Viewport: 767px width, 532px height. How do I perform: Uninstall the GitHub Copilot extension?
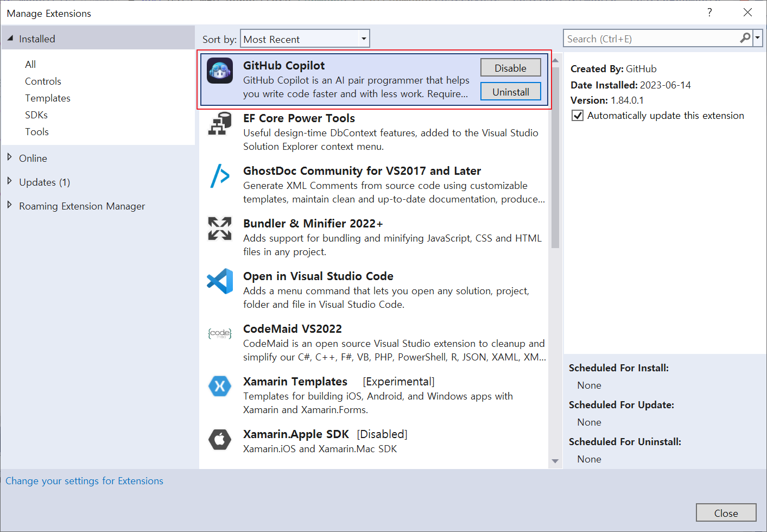(510, 92)
